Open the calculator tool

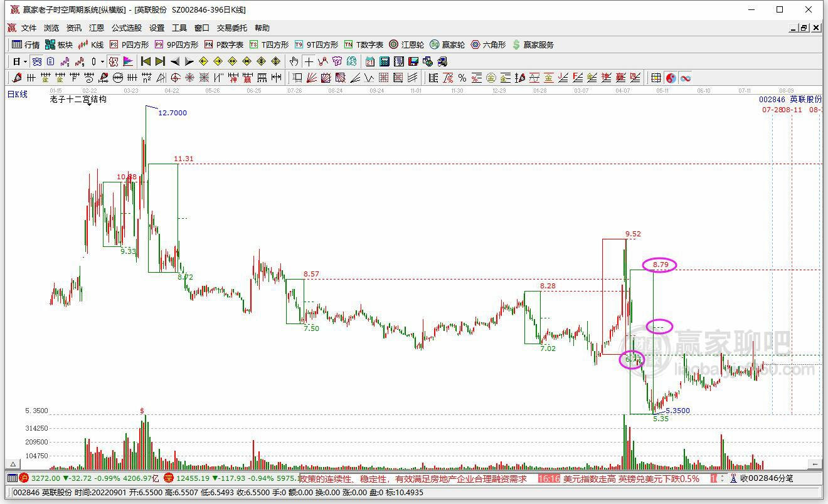pyautogui.click(x=384, y=61)
